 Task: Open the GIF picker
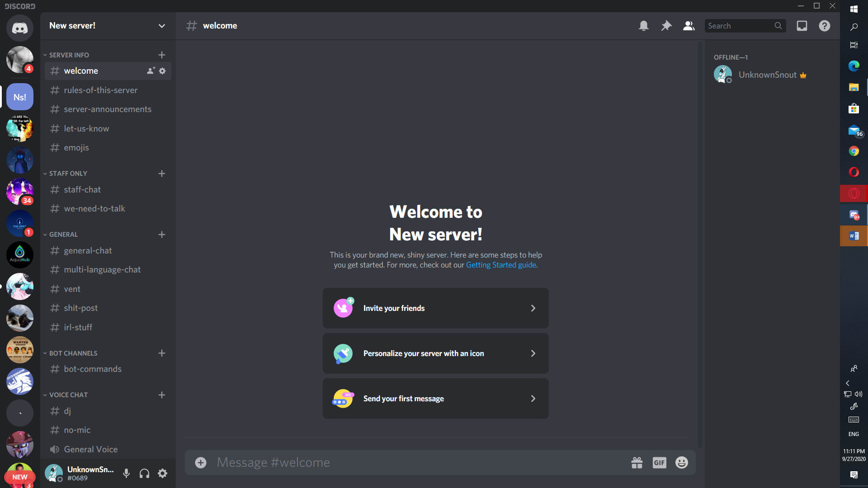coord(659,462)
